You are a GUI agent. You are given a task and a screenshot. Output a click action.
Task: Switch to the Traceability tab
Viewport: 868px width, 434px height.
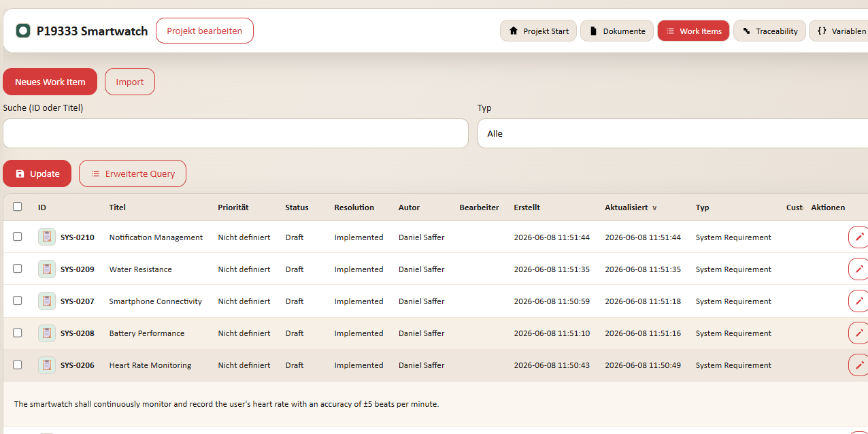pos(769,31)
